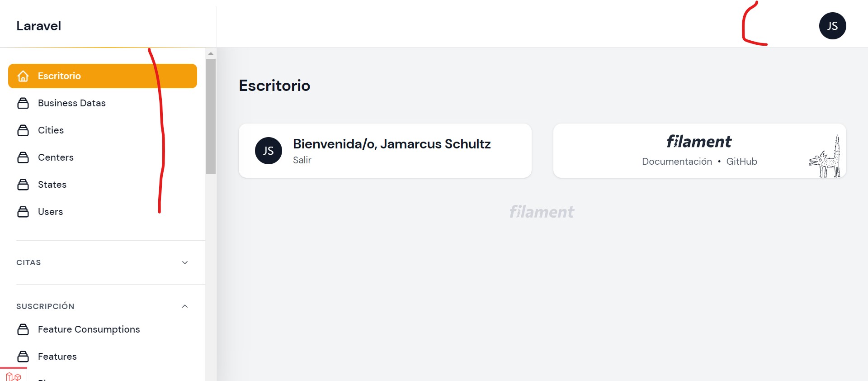This screenshot has width=868, height=381.
Task: Click the Cities sidebar icon
Action: (23, 130)
